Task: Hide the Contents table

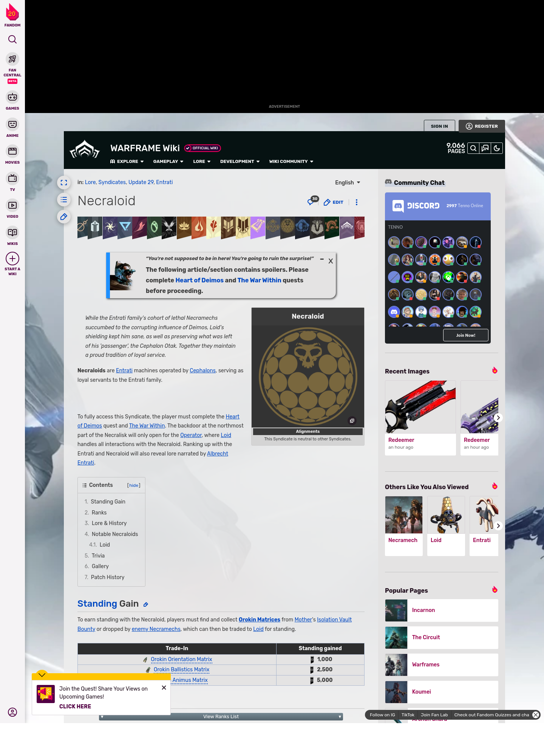Action: coord(134,485)
